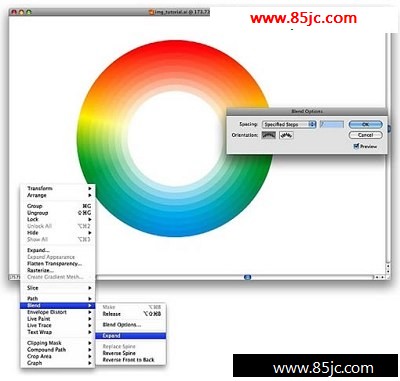Select the Align to Path orientation icon
Screen dimensions: 400x381
[x=286, y=135]
